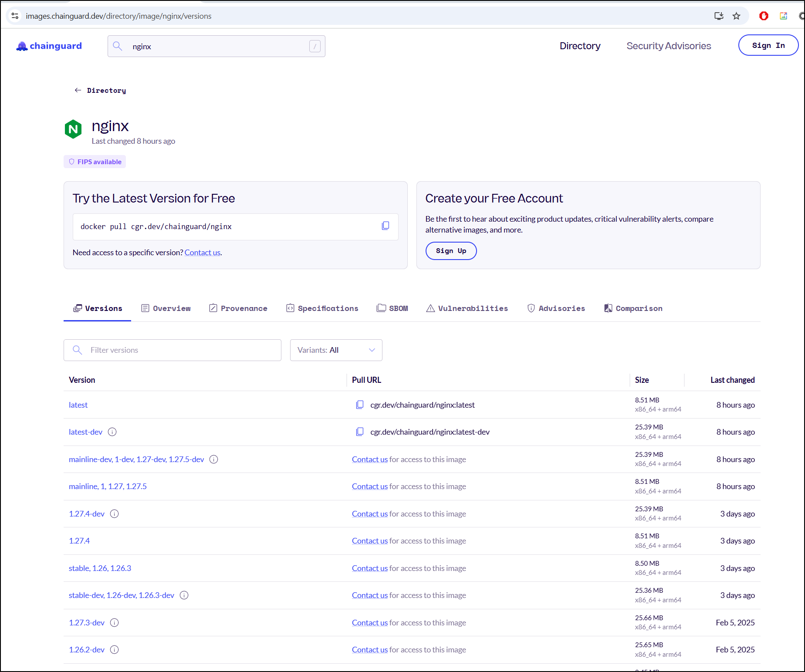Click the Pull URL column header

tap(366, 380)
